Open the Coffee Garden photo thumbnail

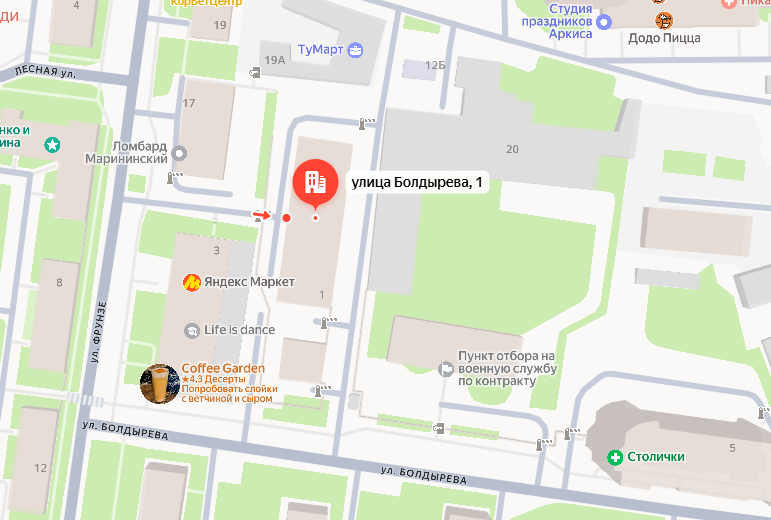click(x=159, y=384)
